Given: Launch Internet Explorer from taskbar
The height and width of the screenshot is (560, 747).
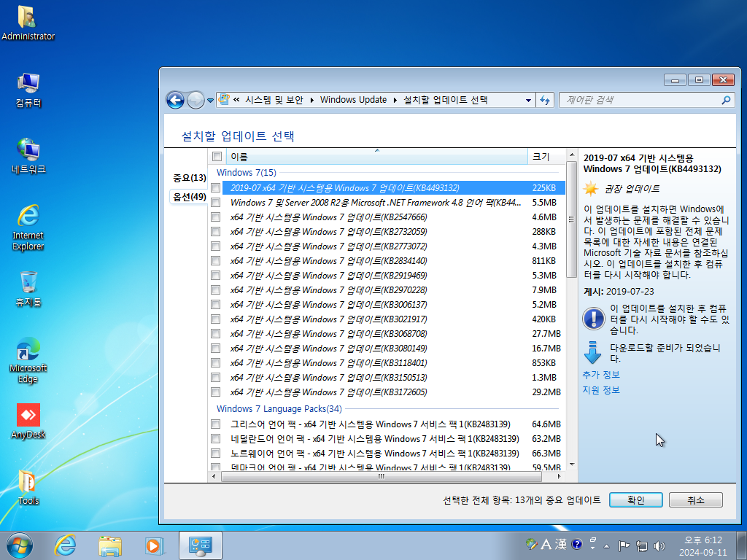Looking at the screenshot, I should point(65,545).
